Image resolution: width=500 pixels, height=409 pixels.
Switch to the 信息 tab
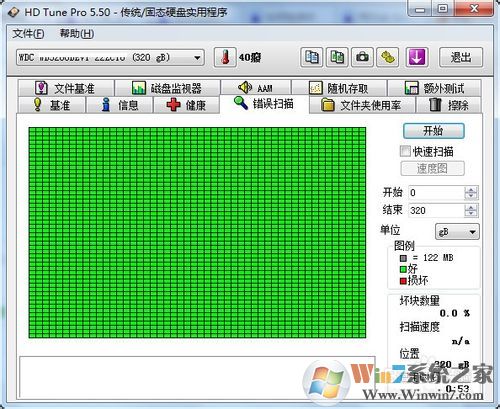tap(119, 105)
